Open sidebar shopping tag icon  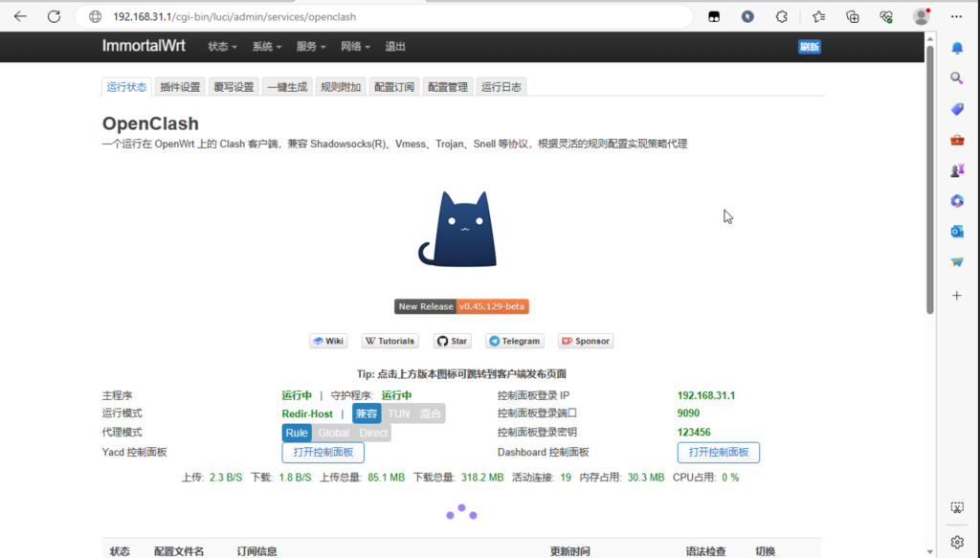click(x=957, y=109)
